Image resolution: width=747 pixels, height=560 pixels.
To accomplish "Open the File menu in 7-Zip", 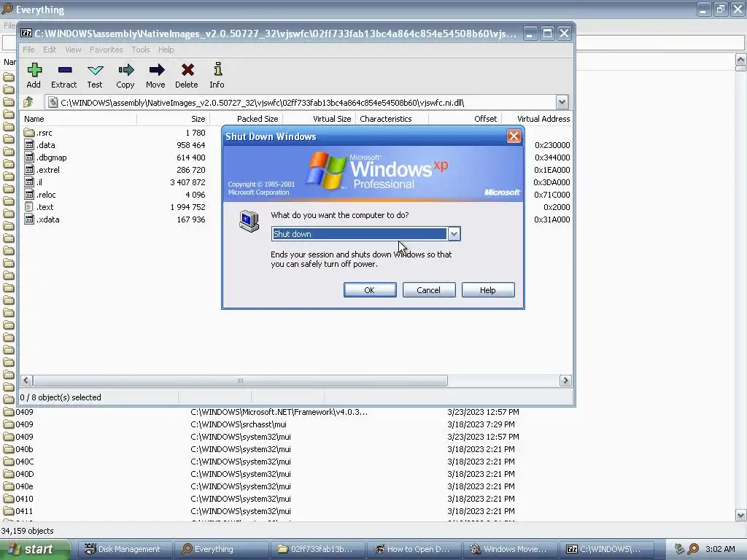I will coord(28,50).
